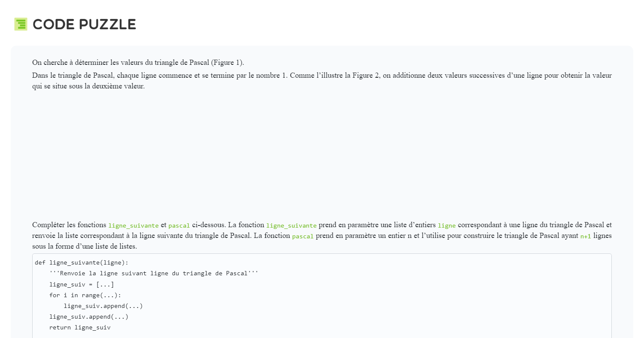Click the ligne_suiv = [...] code line
The image size is (644, 338).
[82, 284]
